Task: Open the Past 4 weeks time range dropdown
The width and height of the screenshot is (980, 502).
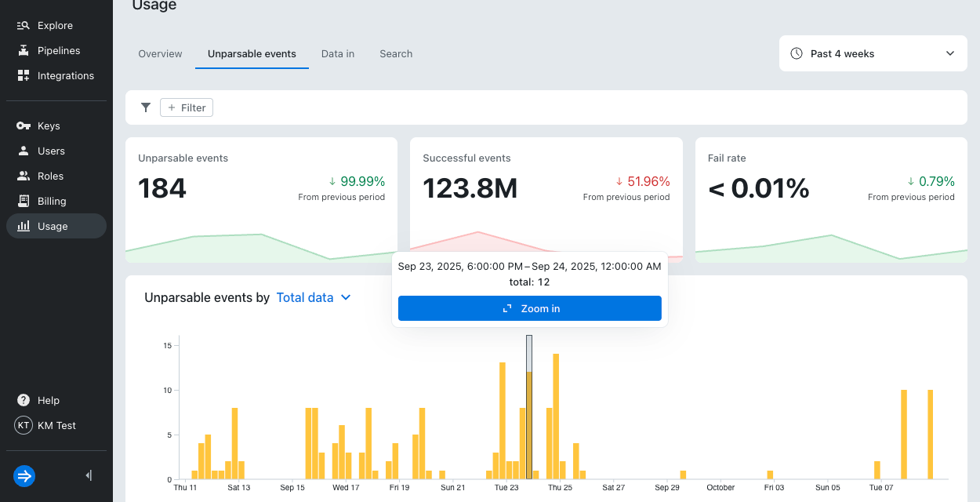Action: 873,54
